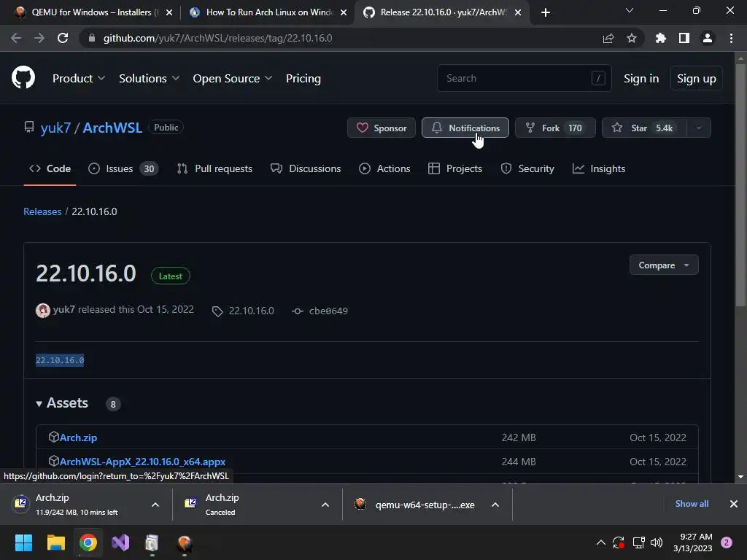Image resolution: width=747 pixels, height=560 pixels.
Task: Switch to the Insights tab
Action: 599,168
